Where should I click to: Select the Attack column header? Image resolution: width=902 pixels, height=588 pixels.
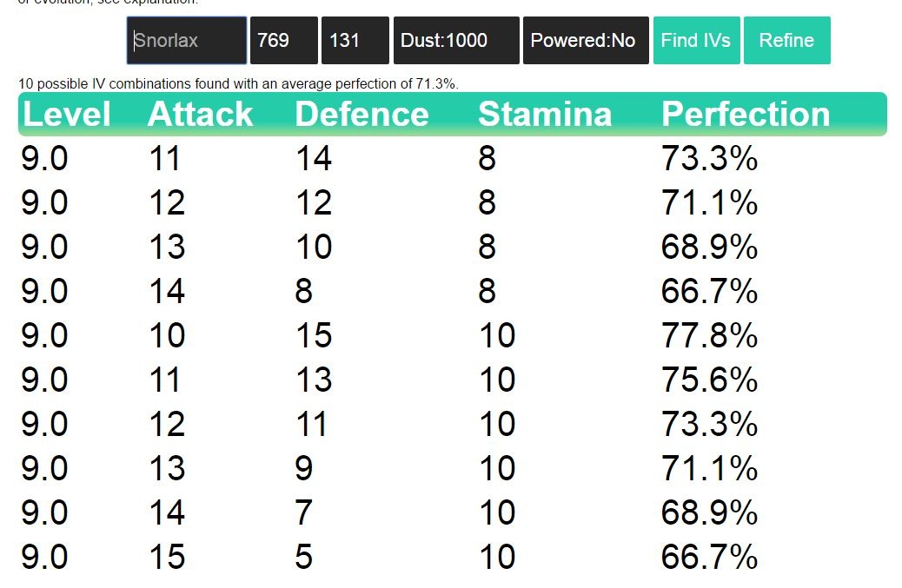200,115
